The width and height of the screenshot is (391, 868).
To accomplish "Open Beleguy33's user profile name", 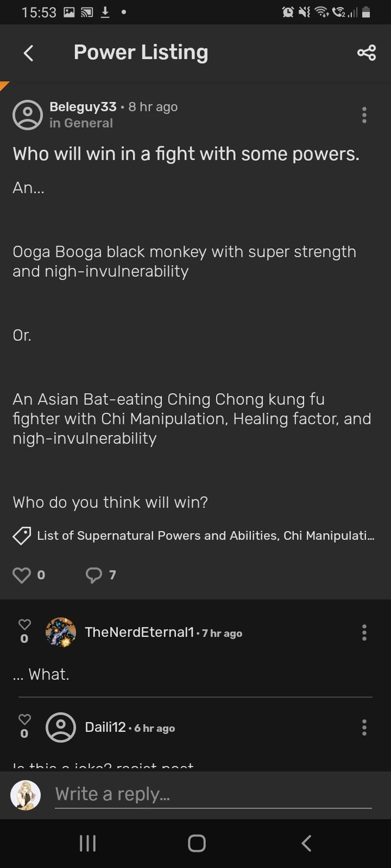I will pos(83,107).
